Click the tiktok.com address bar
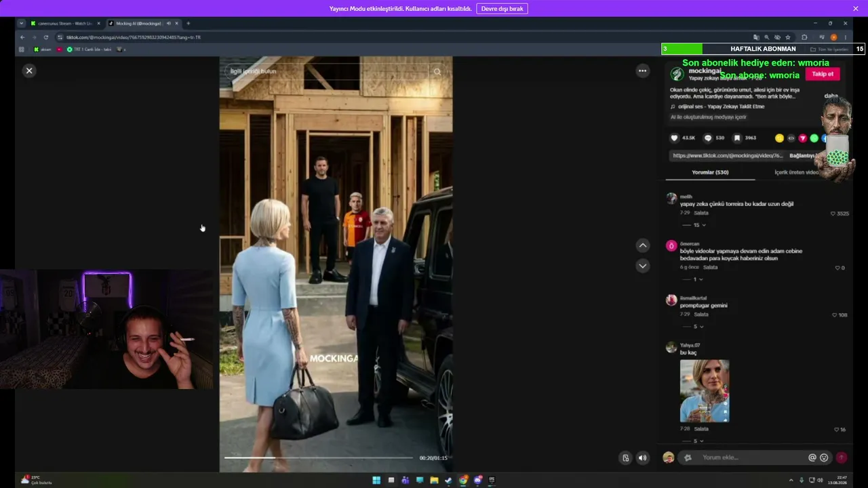Screen dimensions: 868x488 [x=407, y=37]
